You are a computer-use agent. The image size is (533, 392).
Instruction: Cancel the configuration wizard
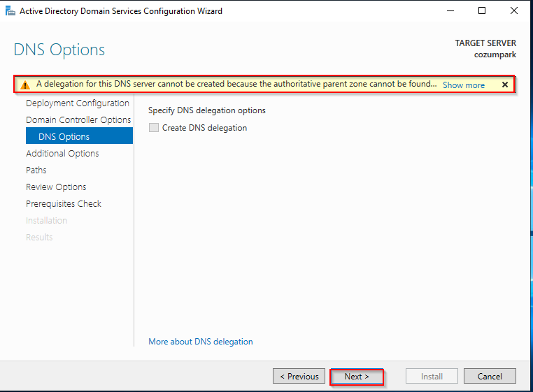490,377
